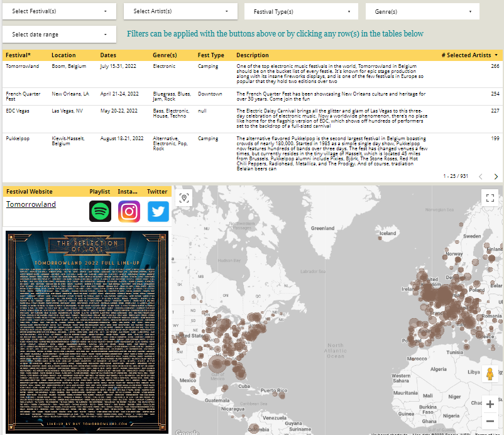Click the Bluegrass, Blues, Jam, Rock genre cell
The image size is (504, 435).
coord(172,96)
